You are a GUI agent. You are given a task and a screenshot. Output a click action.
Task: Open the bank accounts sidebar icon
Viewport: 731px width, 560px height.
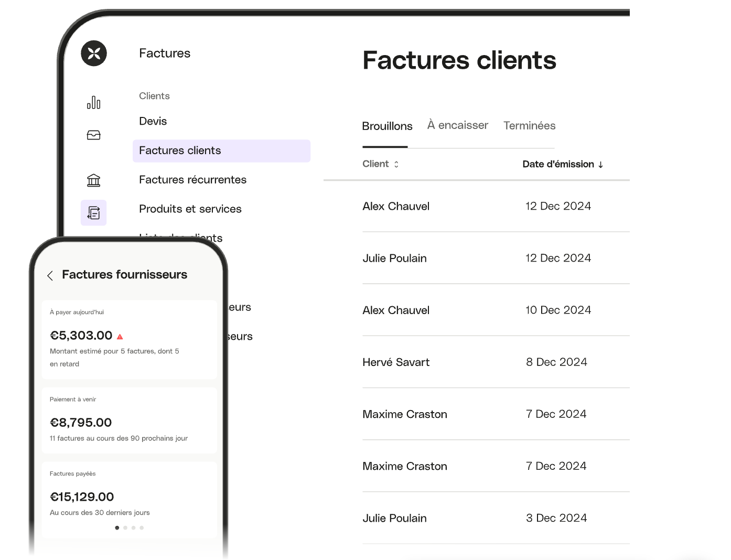94,180
